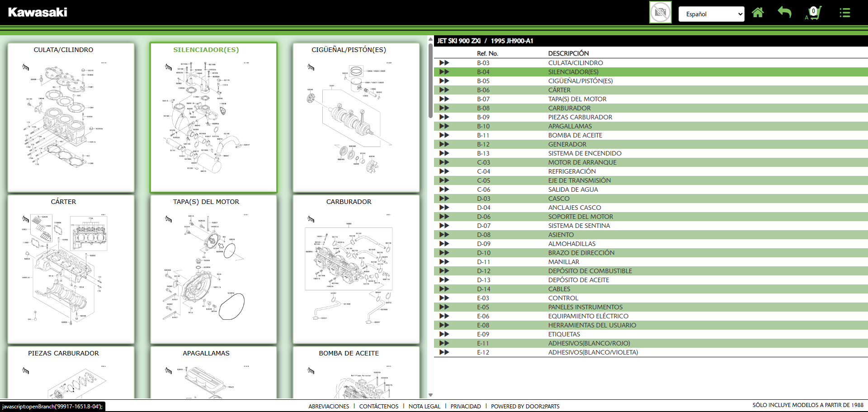This screenshot has height=412, width=868.
Task: Click double-arrow icon beside CULATA/CILINDRO row
Action: [444, 63]
